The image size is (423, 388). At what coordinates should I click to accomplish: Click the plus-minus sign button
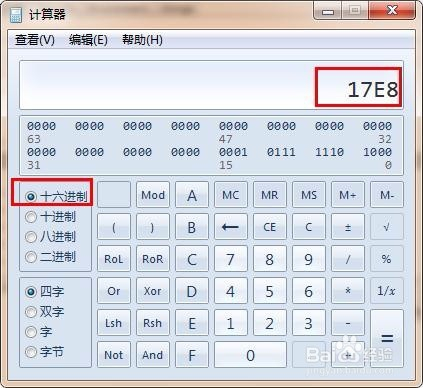[x=348, y=227]
